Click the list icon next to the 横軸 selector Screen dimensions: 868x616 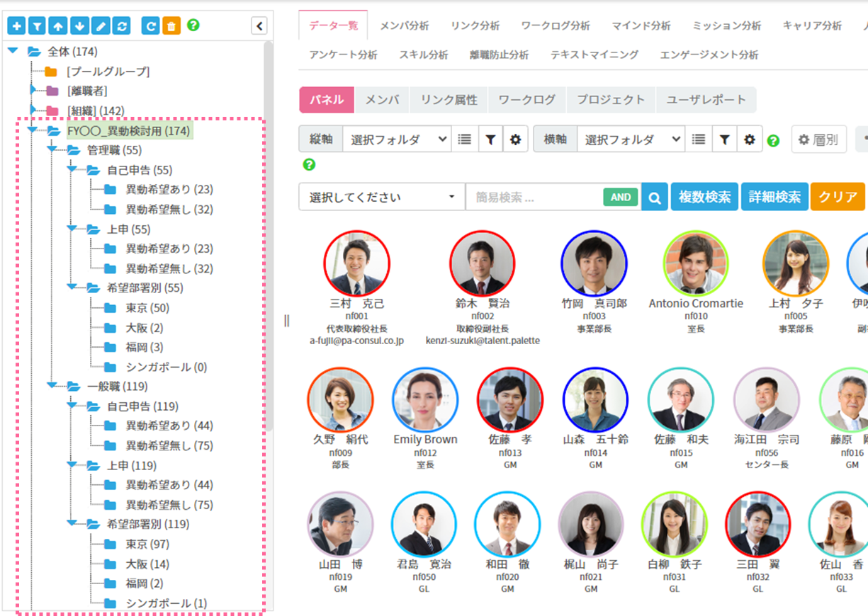click(x=699, y=139)
